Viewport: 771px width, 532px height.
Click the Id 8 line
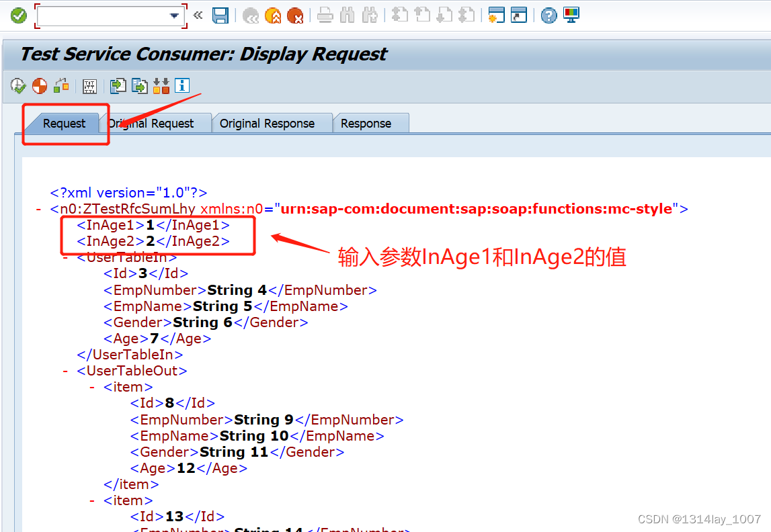173,403
